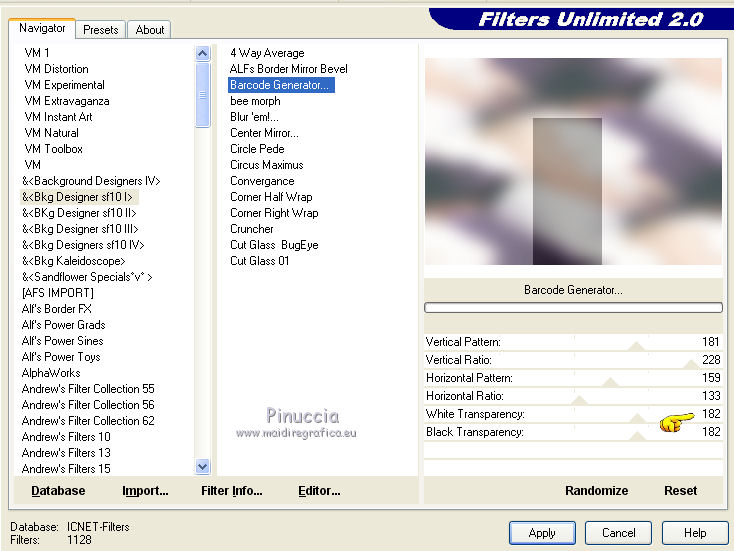The width and height of the screenshot is (734, 551).
Task: Choose ALFs Border Mirror Bevel filter
Action: point(288,69)
